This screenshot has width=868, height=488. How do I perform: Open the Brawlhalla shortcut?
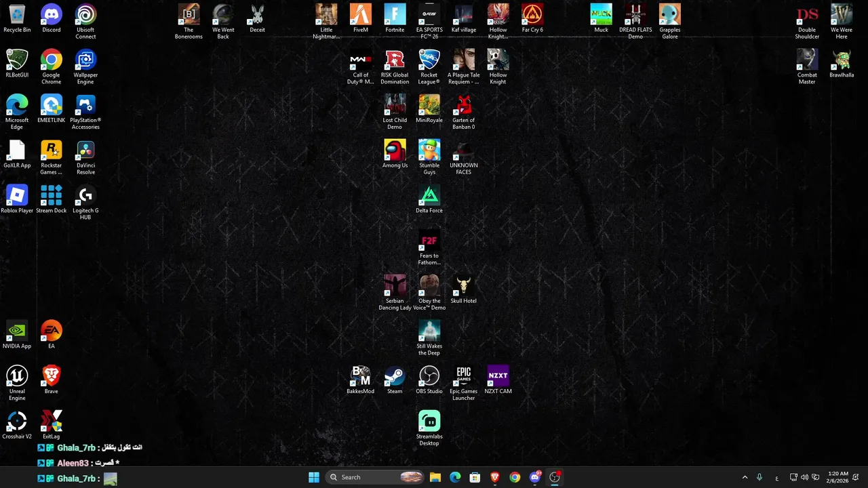842,64
